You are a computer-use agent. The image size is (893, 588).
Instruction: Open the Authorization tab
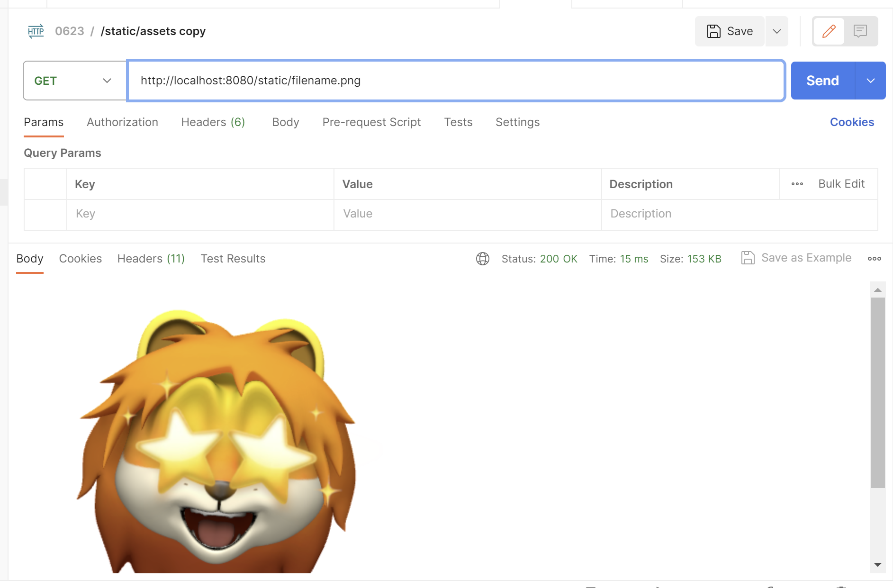click(122, 122)
